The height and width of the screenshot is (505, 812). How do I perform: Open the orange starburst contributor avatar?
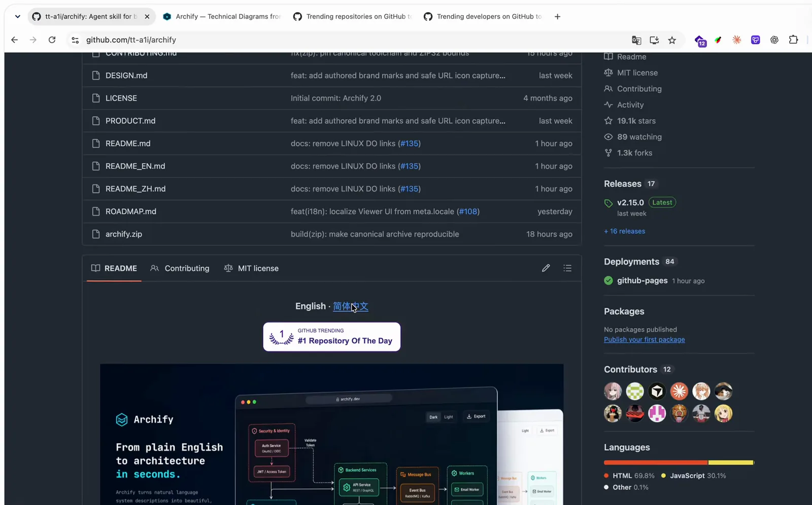click(x=679, y=391)
